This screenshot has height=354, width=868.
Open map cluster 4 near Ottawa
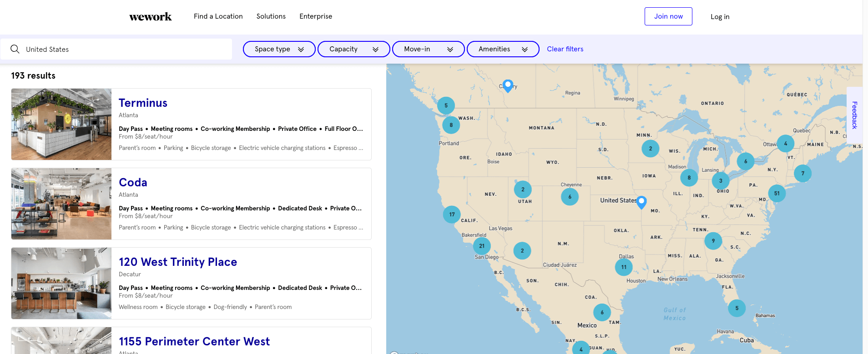[x=786, y=144]
